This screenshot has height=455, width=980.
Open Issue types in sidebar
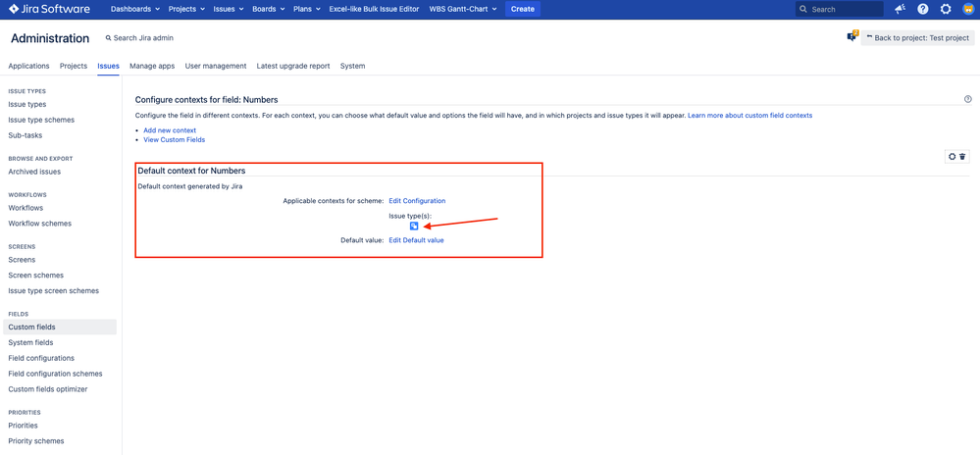pos(27,104)
